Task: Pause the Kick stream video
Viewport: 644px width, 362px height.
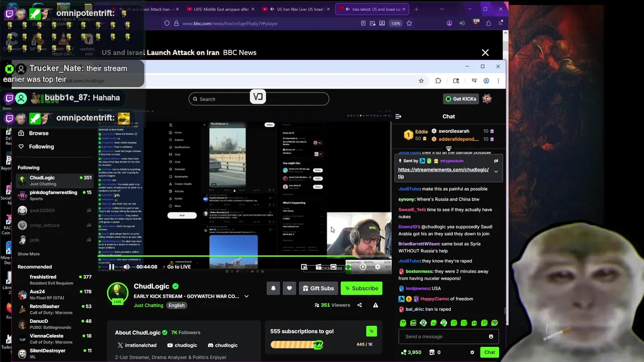Action: click(x=112, y=267)
